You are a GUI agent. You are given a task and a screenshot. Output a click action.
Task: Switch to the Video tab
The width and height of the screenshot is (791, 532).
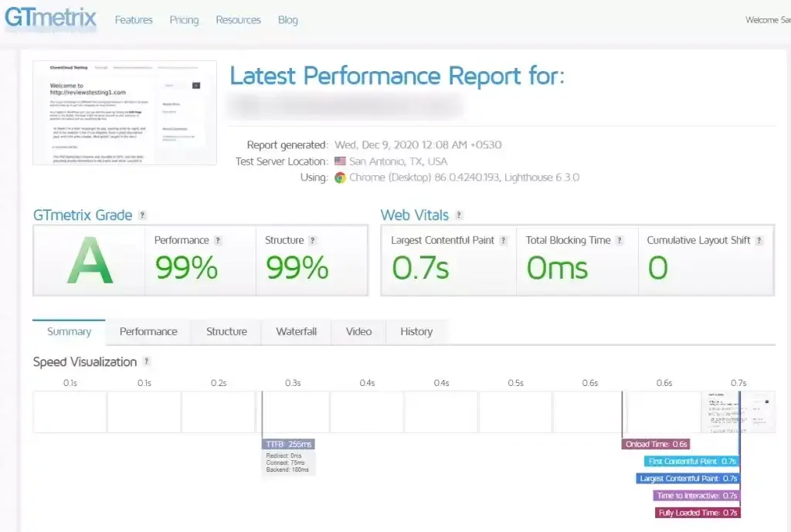(358, 331)
